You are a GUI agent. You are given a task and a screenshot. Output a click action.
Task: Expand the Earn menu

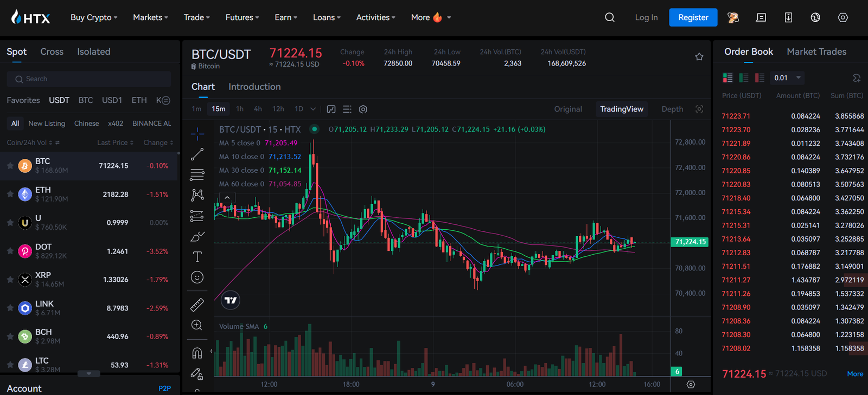pyautogui.click(x=286, y=17)
